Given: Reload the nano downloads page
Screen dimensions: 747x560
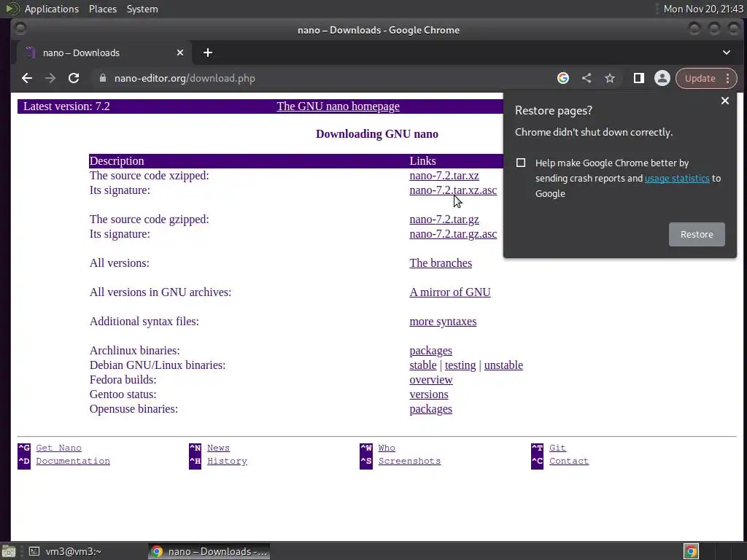Looking at the screenshot, I should pyautogui.click(x=74, y=79).
